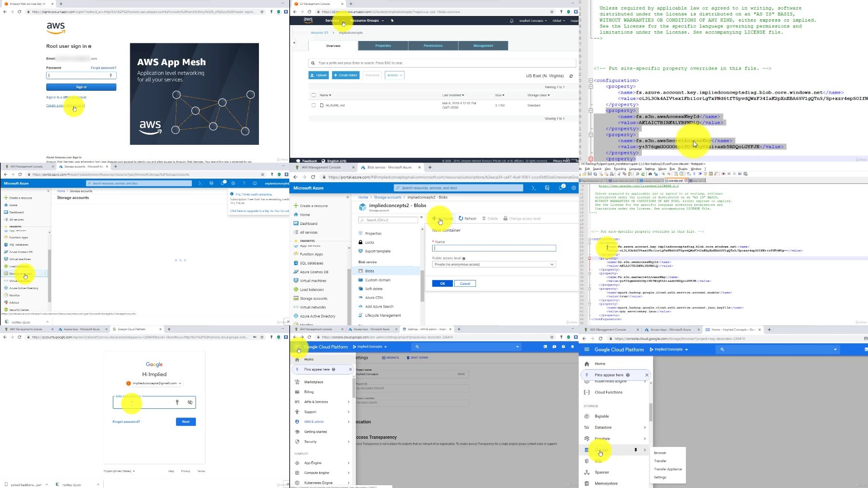Click the AWS Sign in button
This screenshot has width=868, height=488.
pyautogui.click(x=81, y=87)
